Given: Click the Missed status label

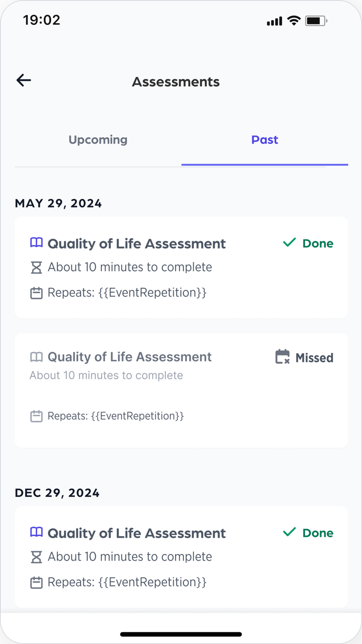Looking at the screenshot, I should tap(314, 357).
